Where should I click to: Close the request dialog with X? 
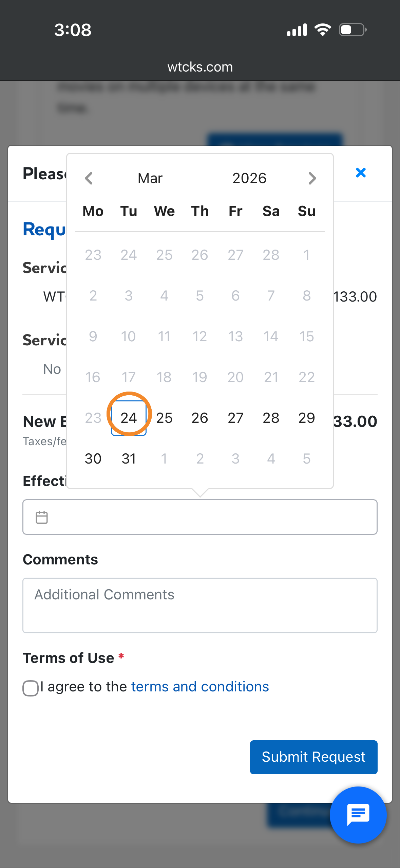pyautogui.click(x=361, y=173)
